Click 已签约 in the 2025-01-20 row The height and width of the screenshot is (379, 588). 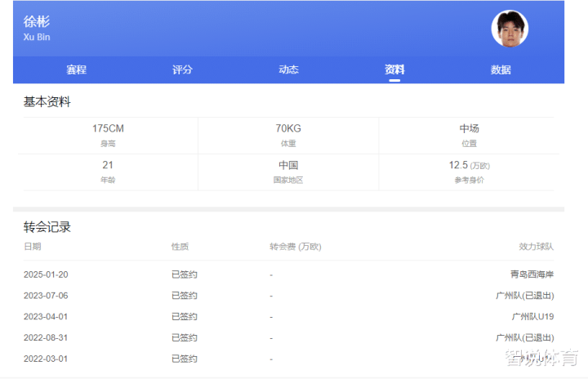click(184, 274)
